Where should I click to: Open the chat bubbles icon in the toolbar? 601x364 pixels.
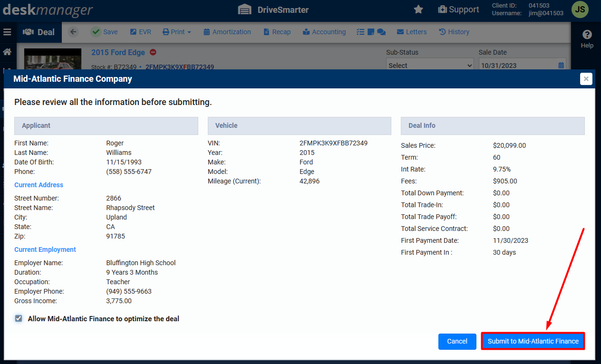tap(381, 32)
